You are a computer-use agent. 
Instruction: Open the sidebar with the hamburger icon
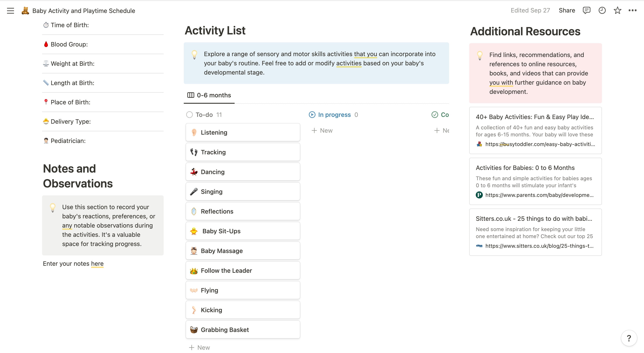click(x=11, y=11)
